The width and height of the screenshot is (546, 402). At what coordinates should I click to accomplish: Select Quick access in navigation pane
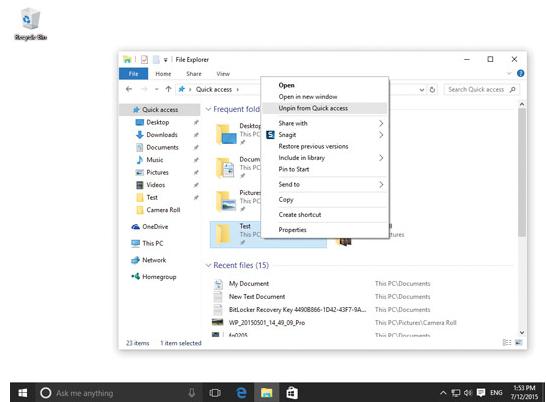pyautogui.click(x=160, y=109)
